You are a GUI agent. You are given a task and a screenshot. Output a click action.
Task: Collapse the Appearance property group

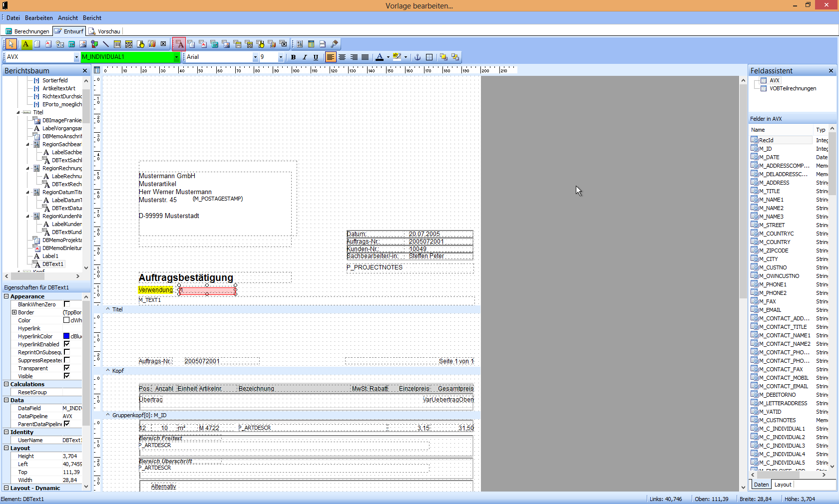point(6,296)
